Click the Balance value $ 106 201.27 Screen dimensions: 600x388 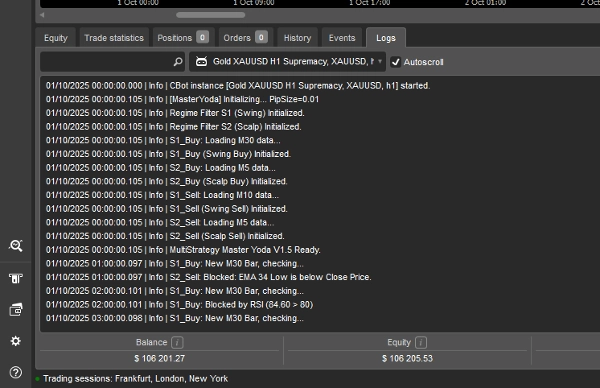coord(160,359)
